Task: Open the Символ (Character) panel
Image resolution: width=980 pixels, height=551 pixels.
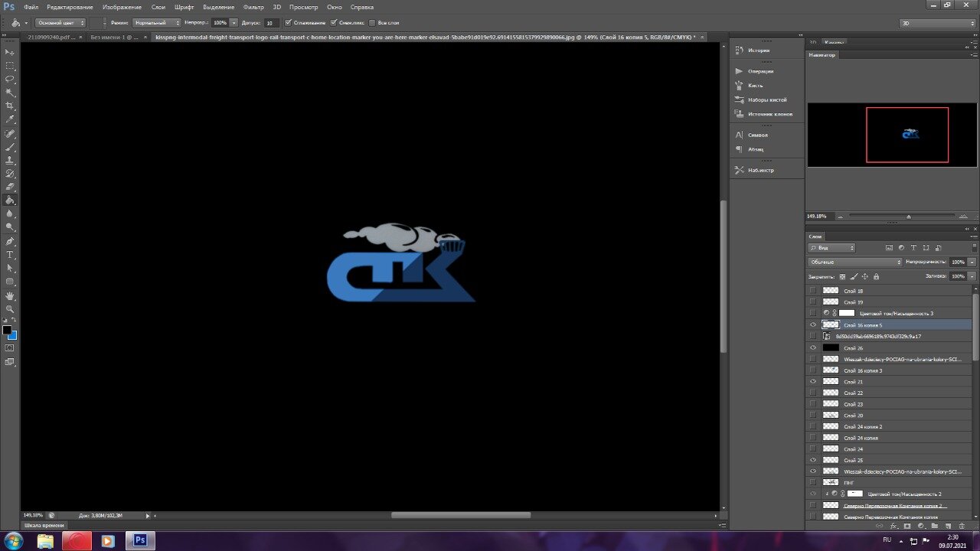Action: pos(751,135)
